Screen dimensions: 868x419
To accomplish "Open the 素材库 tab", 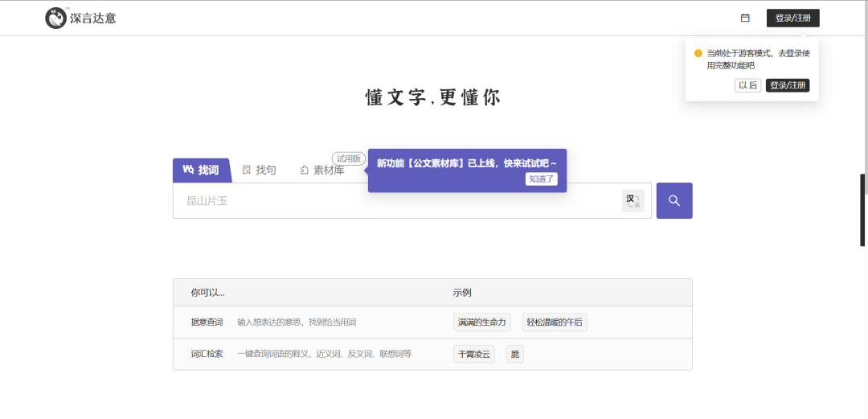I will 322,170.
